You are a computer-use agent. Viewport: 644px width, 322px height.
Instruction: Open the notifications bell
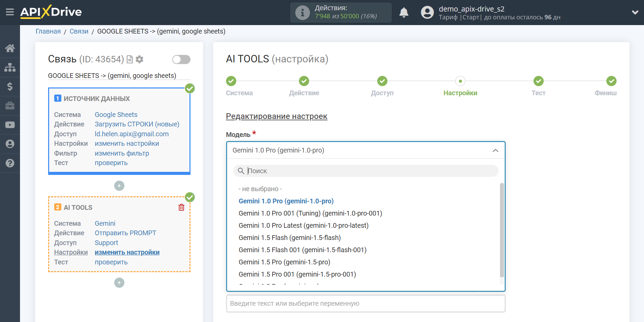[404, 13]
